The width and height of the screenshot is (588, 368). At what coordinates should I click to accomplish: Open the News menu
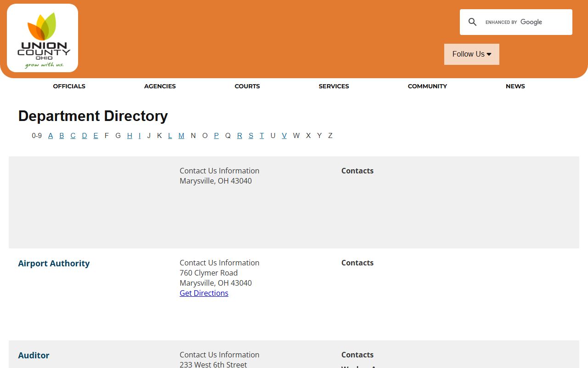tap(515, 86)
